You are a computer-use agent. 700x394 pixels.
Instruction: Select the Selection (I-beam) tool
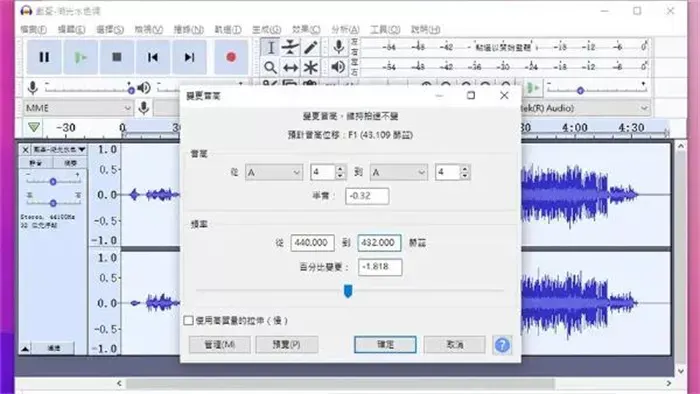coord(270,48)
